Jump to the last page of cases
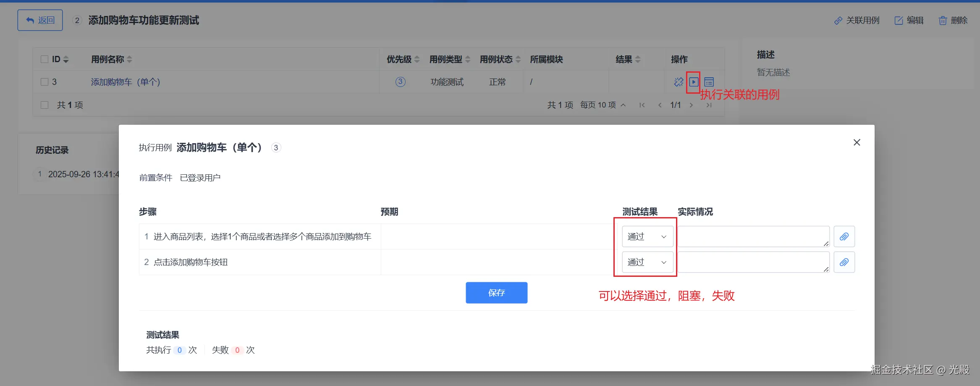This screenshot has height=386, width=980. pos(709,105)
